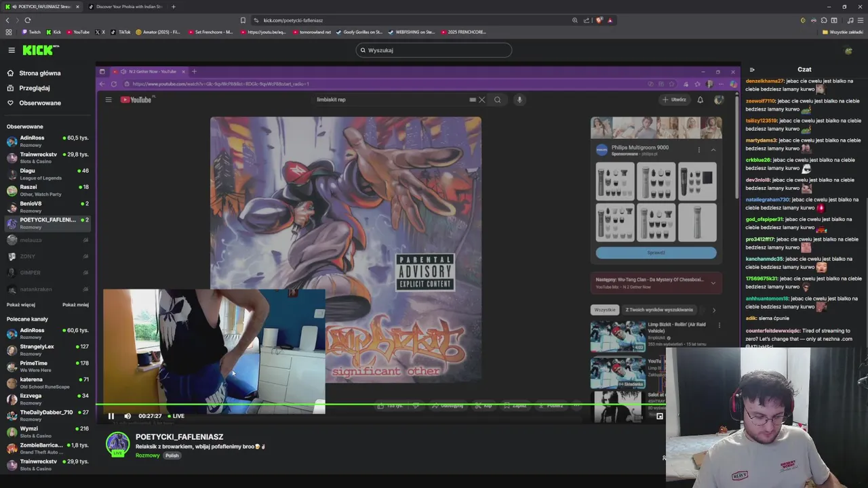This screenshot has width=868, height=488.
Task: Open the tomorrowland bookmark
Action: 312,32
